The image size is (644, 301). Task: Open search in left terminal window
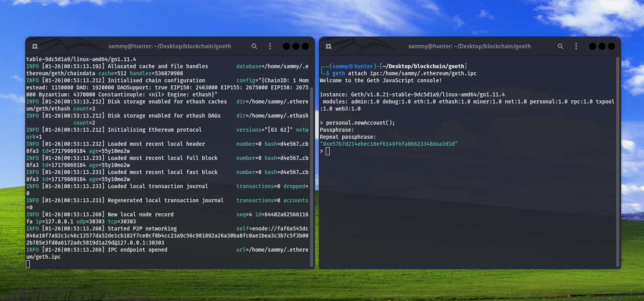[254, 46]
